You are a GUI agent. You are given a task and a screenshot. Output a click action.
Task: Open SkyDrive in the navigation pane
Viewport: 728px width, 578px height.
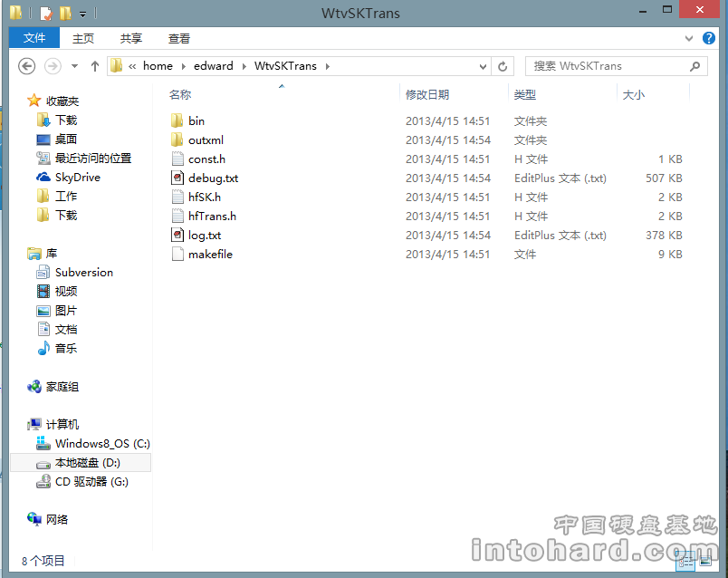click(x=78, y=177)
